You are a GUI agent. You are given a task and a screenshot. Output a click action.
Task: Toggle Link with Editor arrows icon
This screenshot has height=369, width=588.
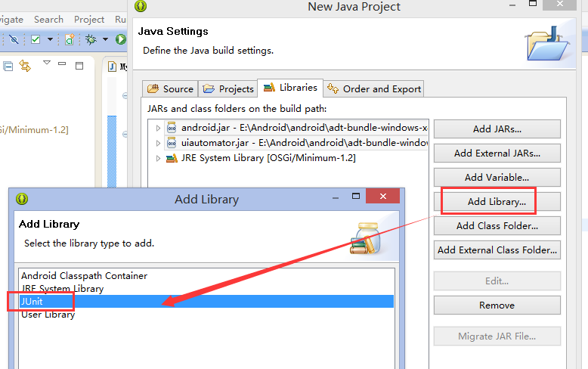pos(25,66)
